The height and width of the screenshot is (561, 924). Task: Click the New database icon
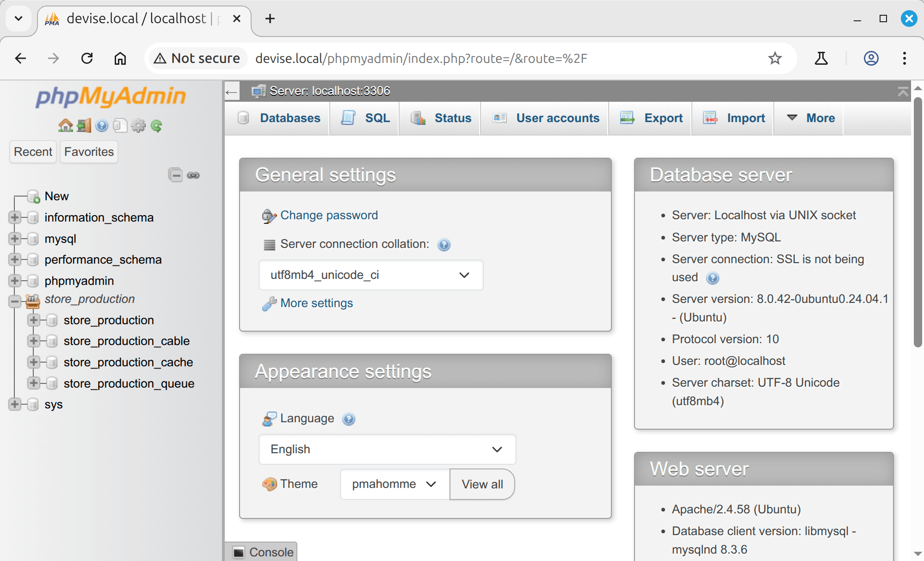pos(34,197)
